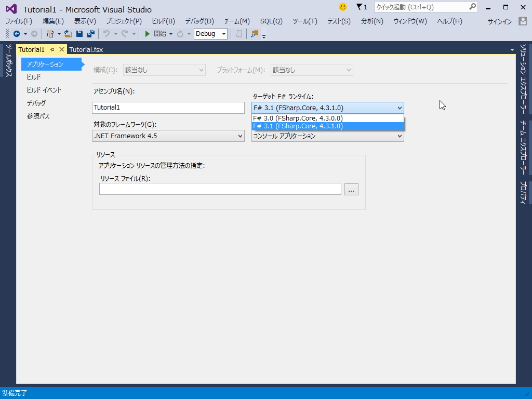Open the デバッグ(D) menu

pos(200,21)
